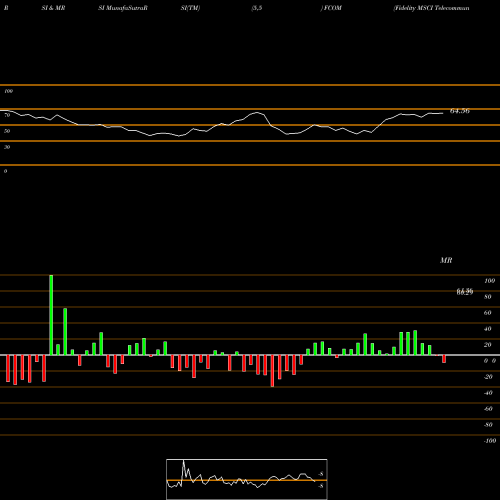The width and height of the screenshot is (500, 500).
Task: Select the 'SI & MR' header text
Action: coord(53,8)
